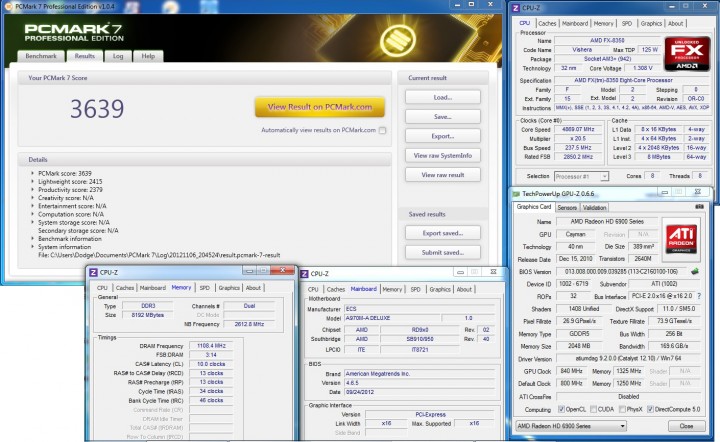Click the PCMark 7 title bar app icon
The image size is (720, 442).
tap(8, 6)
